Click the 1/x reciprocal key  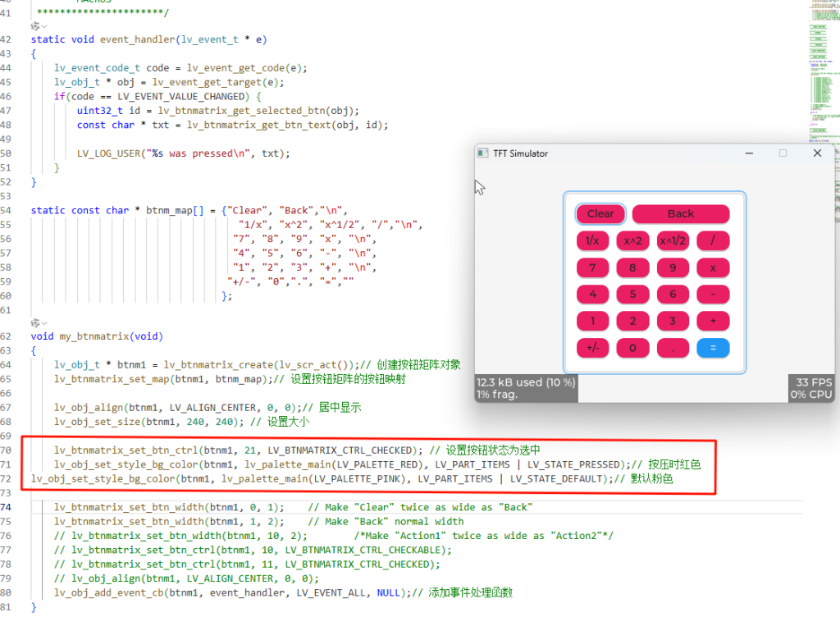click(592, 240)
